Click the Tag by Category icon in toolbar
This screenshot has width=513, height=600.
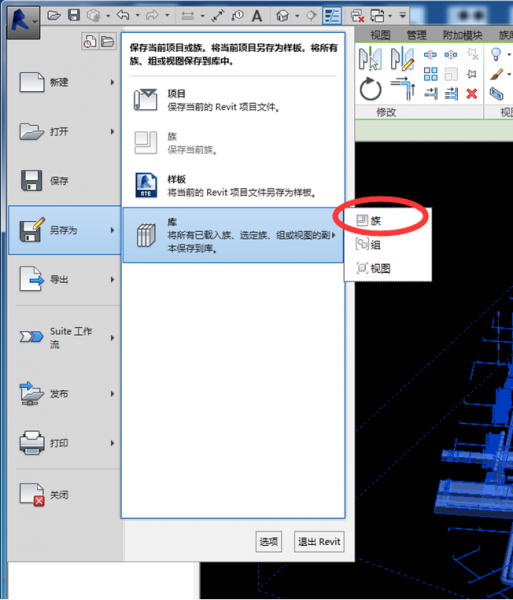pos(237,16)
